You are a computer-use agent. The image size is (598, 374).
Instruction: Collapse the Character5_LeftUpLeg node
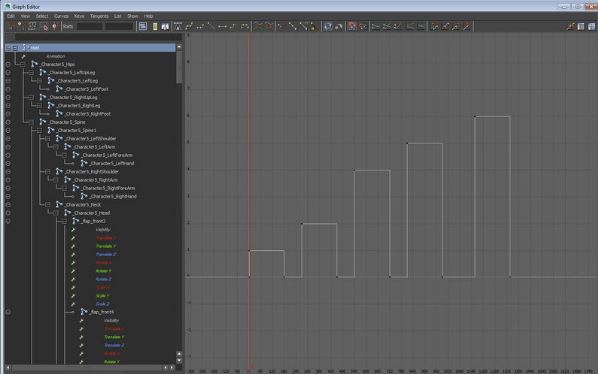coord(31,72)
